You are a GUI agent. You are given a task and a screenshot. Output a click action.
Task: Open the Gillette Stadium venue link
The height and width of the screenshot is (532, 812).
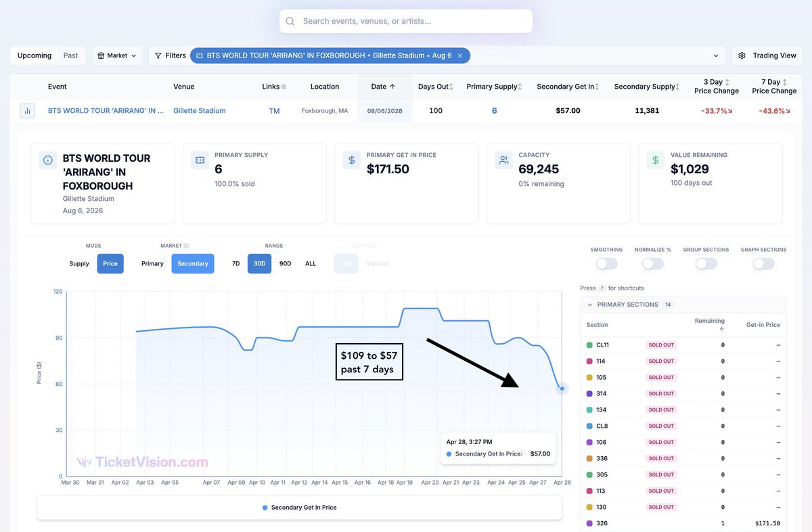[x=200, y=110]
